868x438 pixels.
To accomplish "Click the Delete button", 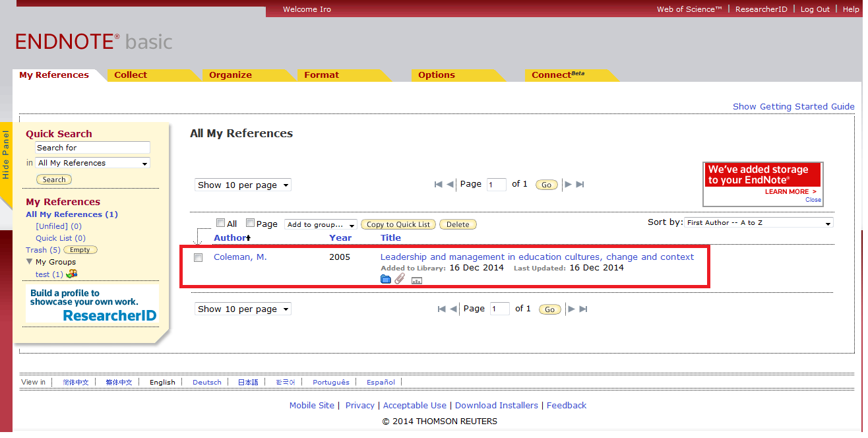I will 458,224.
